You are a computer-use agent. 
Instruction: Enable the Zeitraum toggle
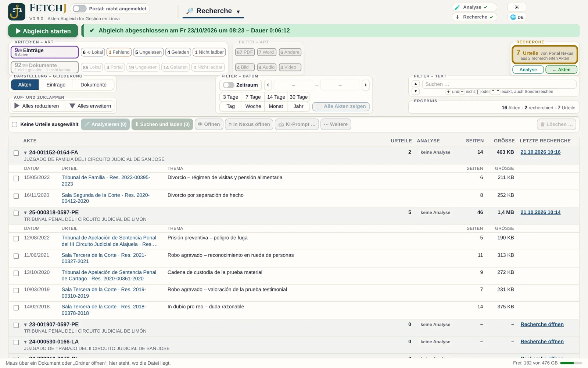point(229,85)
